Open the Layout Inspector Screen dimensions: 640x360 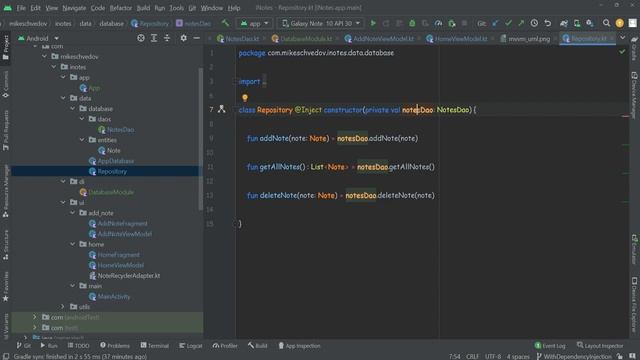coord(600,345)
